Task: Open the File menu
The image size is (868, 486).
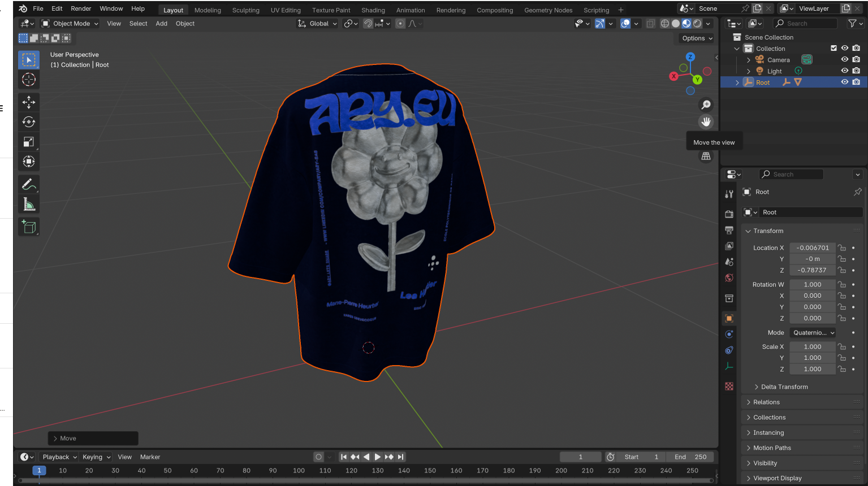Action: tap(38, 8)
